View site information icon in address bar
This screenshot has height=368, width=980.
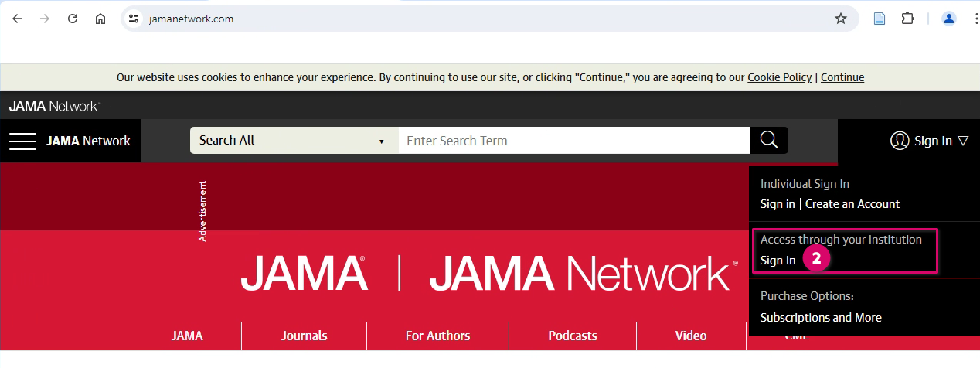134,19
